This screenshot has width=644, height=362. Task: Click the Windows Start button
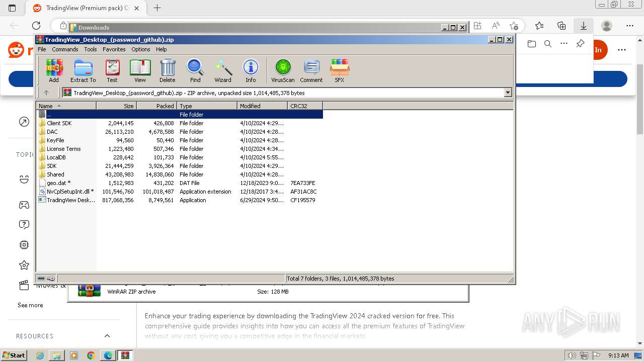[x=14, y=355]
